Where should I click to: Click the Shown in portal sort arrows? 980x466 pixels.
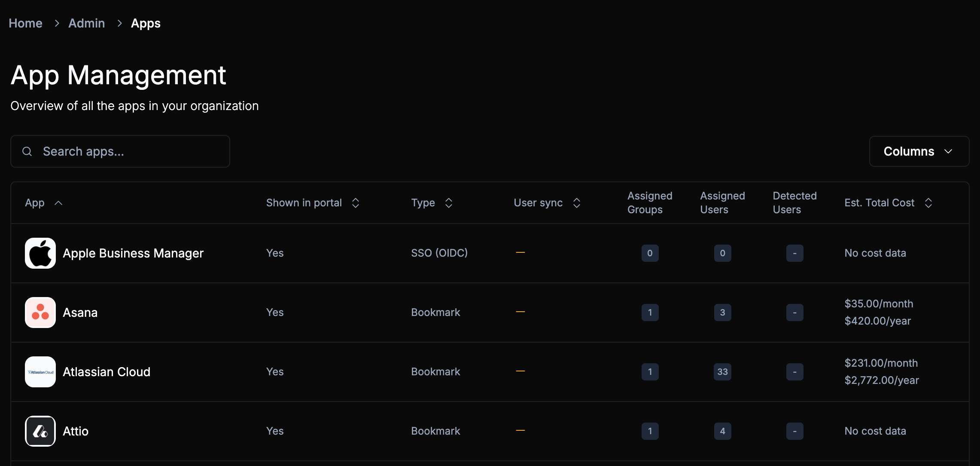pos(356,203)
